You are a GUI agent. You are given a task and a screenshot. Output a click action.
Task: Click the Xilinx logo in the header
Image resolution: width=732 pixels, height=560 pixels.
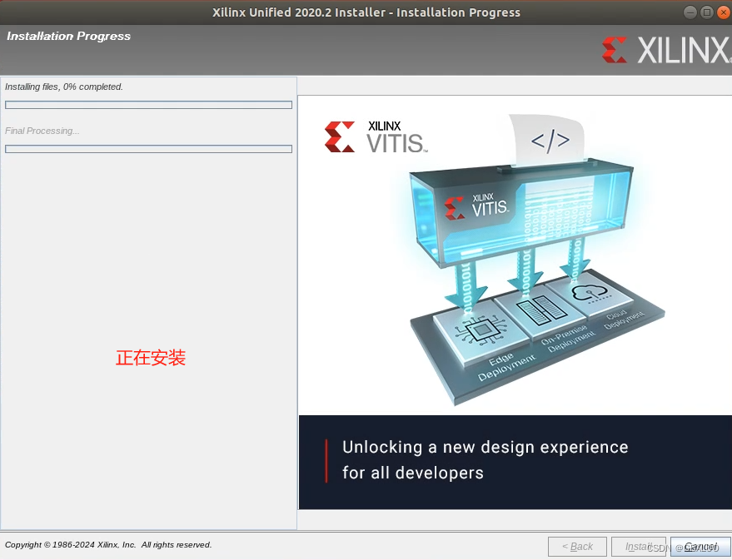666,50
